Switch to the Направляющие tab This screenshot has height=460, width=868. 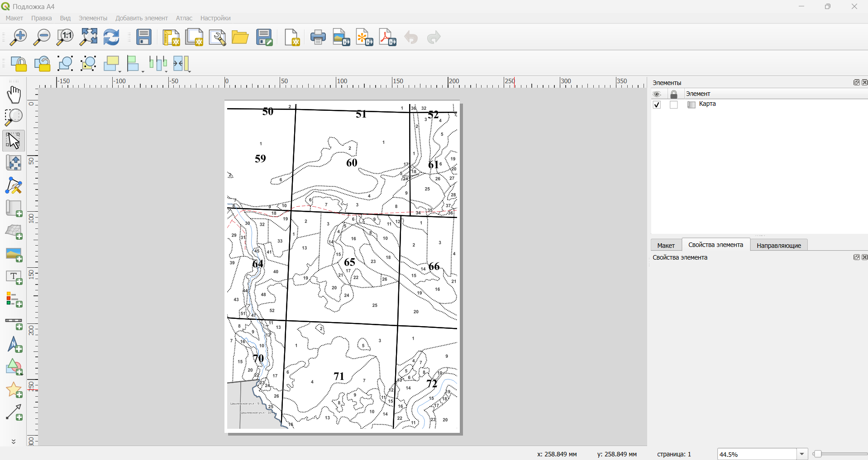coord(779,245)
